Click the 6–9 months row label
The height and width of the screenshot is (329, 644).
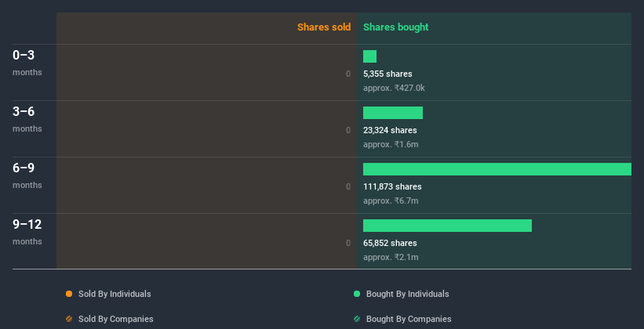[x=27, y=175]
